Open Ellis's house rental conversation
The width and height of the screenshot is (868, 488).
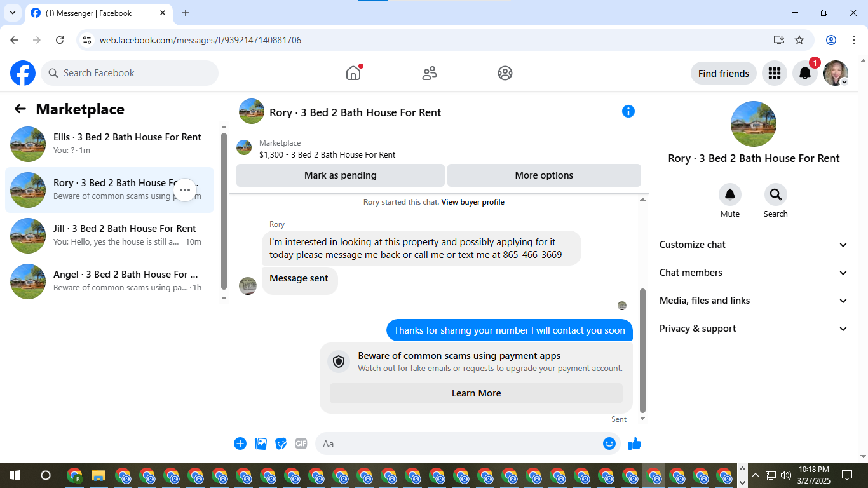[x=109, y=144]
